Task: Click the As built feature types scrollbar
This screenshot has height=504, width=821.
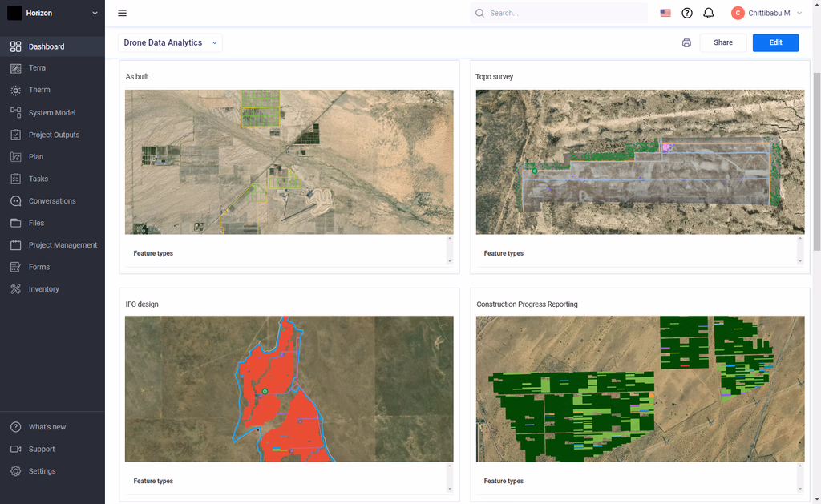Action: point(449,250)
